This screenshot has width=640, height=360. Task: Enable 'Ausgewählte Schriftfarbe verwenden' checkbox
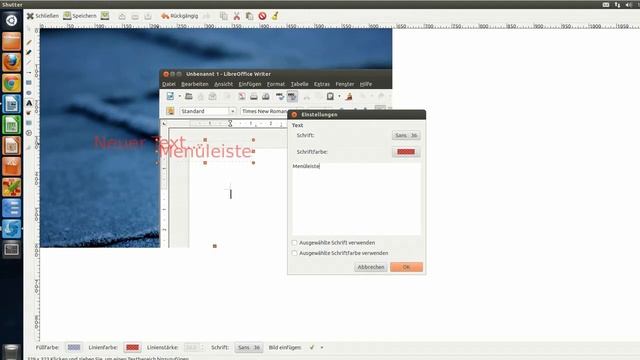[x=294, y=253]
